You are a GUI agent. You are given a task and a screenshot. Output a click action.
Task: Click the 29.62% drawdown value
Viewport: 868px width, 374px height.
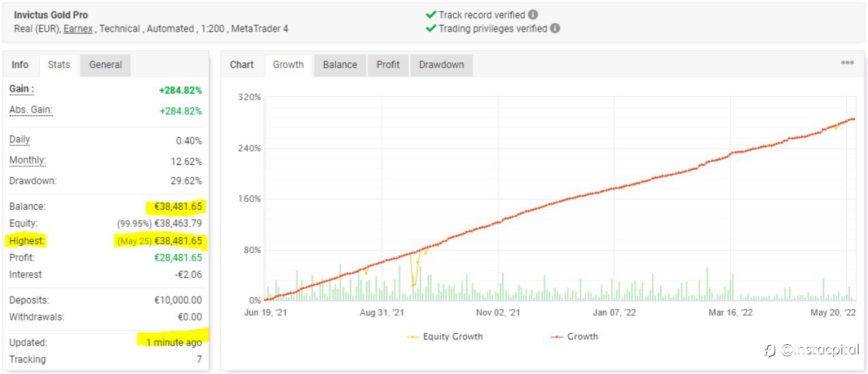(x=186, y=181)
